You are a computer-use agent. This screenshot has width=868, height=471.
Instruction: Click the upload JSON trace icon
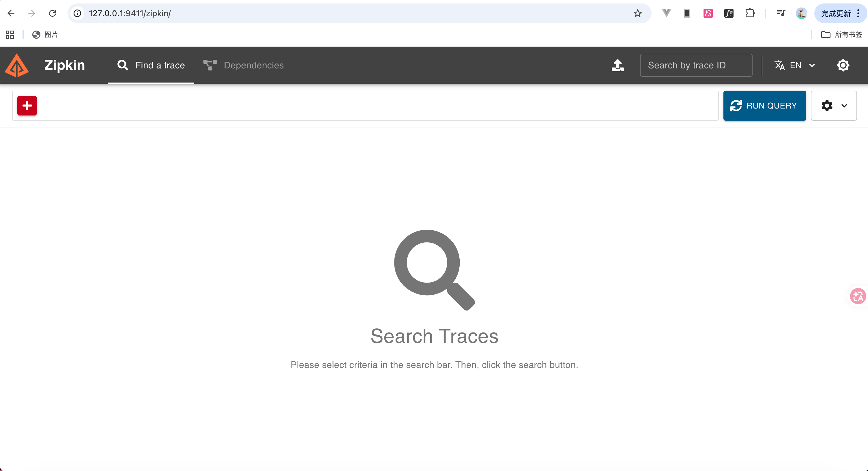click(618, 65)
